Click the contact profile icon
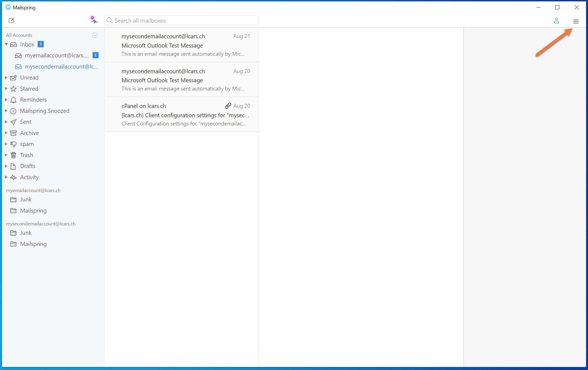The image size is (588, 370). click(556, 21)
